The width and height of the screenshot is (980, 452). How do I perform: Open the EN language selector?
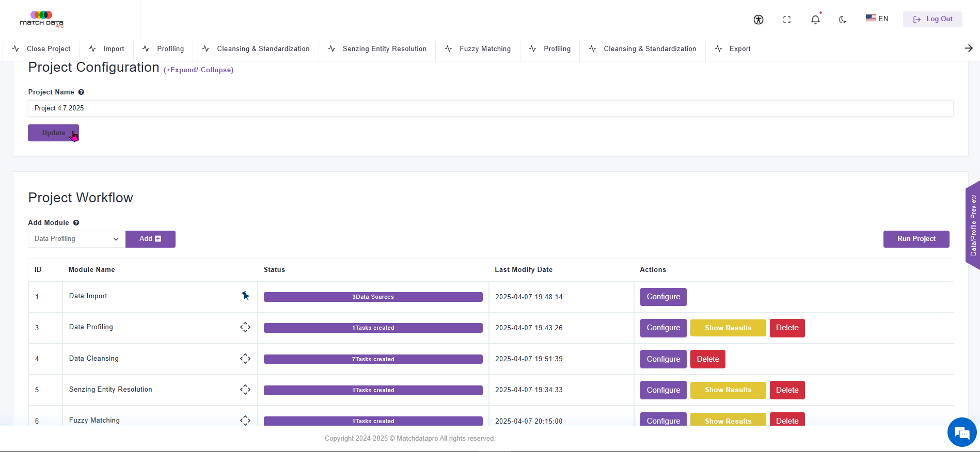click(x=877, y=19)
